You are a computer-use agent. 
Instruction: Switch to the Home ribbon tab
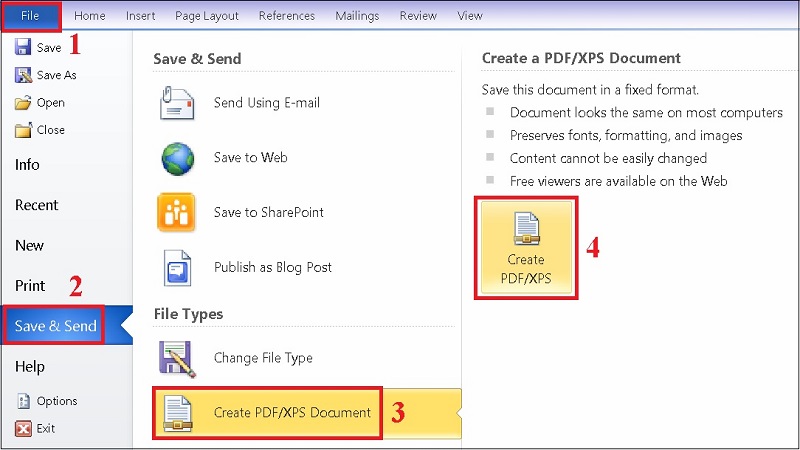90,16
